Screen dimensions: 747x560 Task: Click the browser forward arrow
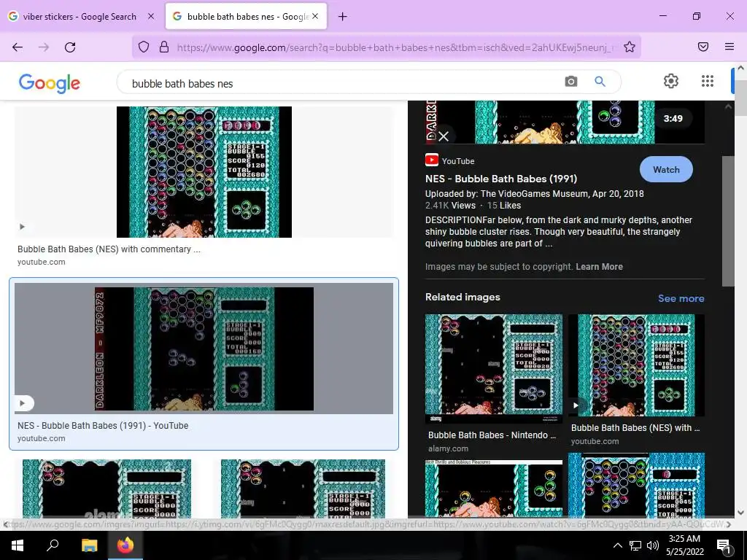coord(44,47)
